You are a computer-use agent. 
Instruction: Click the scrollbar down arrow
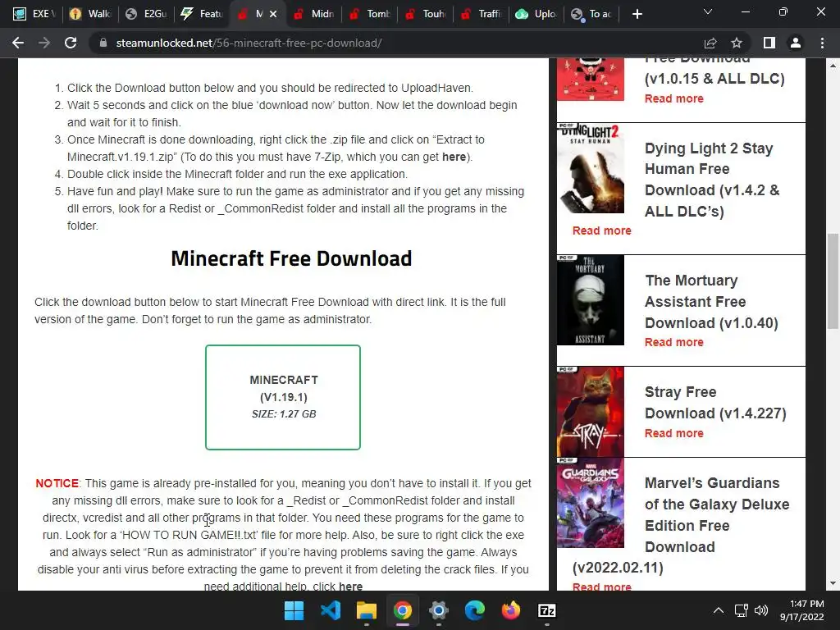[833, 583]
